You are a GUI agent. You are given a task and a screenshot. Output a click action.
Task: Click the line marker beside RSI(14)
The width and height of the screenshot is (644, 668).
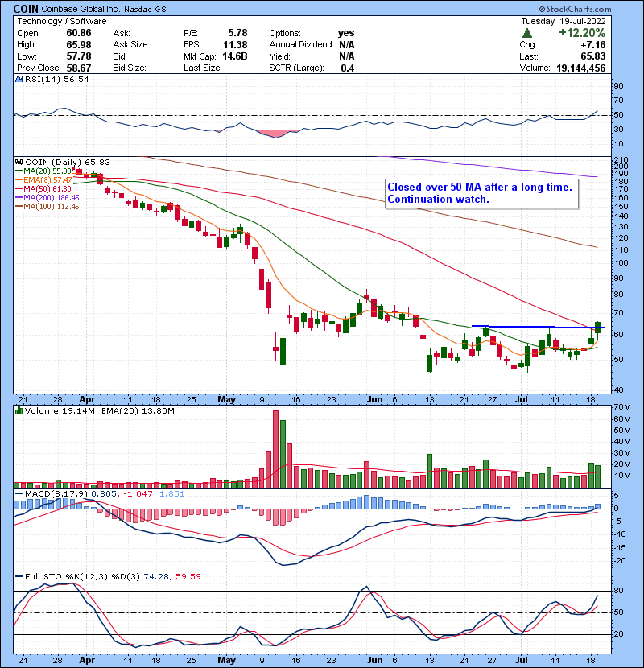point(19,80)
